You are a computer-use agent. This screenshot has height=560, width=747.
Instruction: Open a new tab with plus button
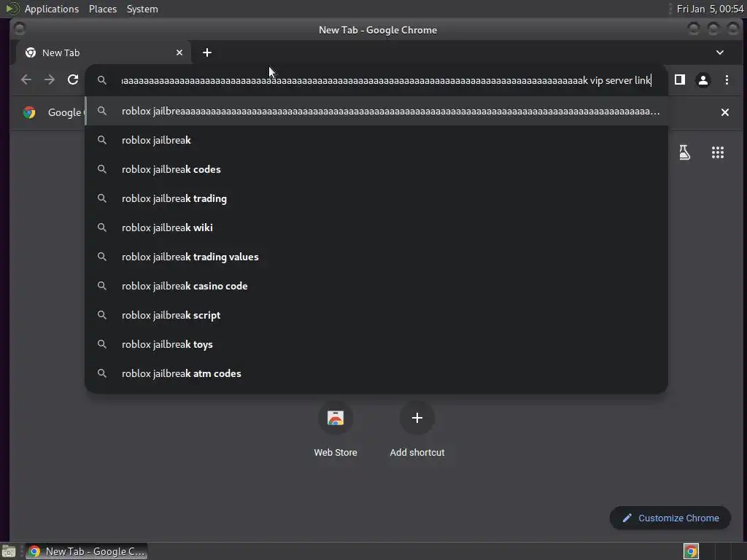(206, 52)
